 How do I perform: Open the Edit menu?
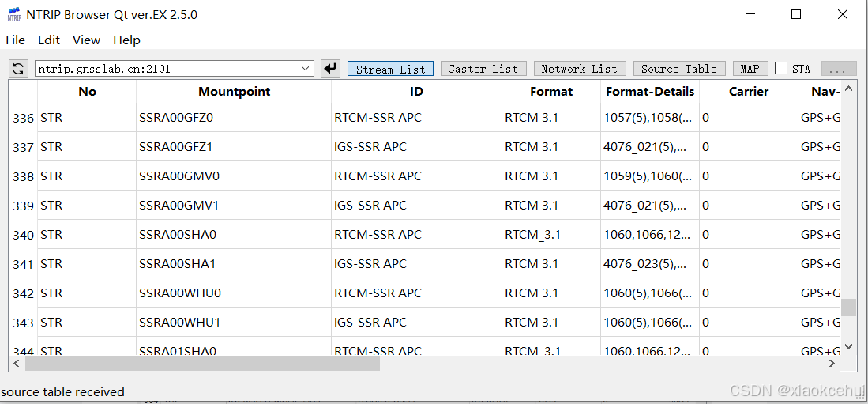(49, 40)
